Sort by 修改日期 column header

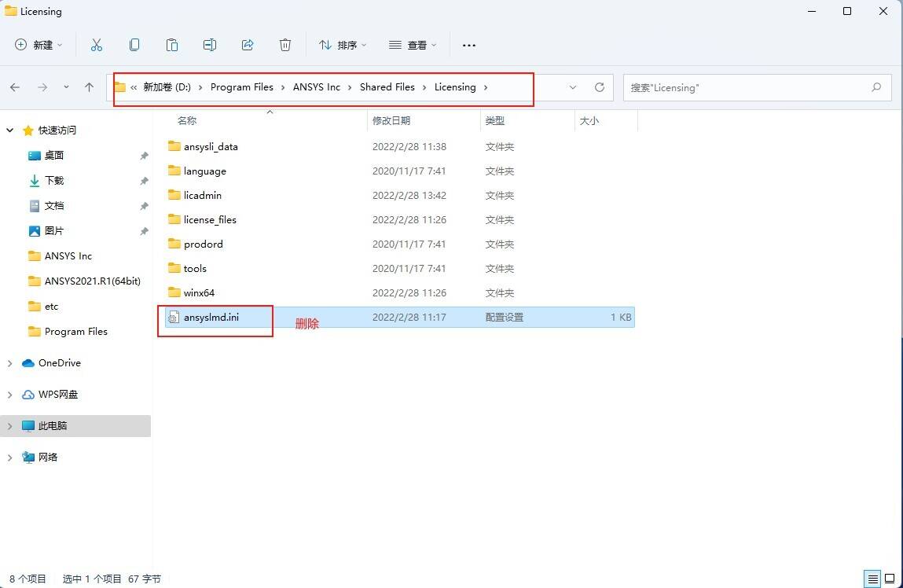(391, 120)
